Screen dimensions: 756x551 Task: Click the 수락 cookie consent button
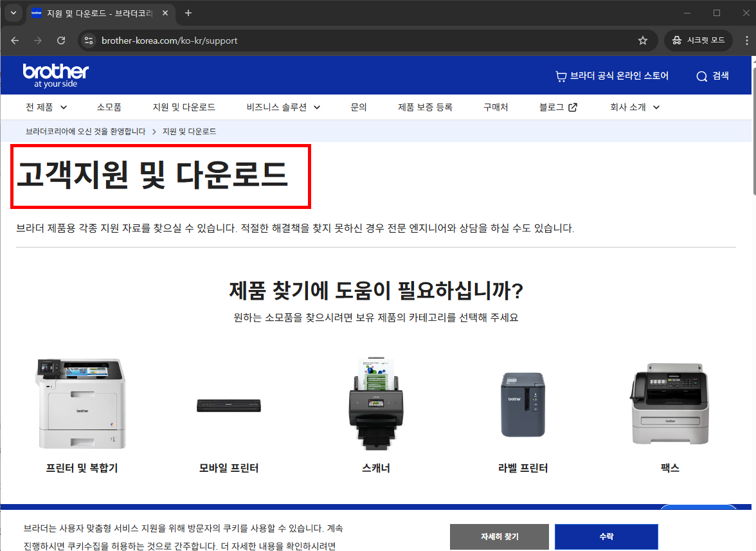point(606,536)
